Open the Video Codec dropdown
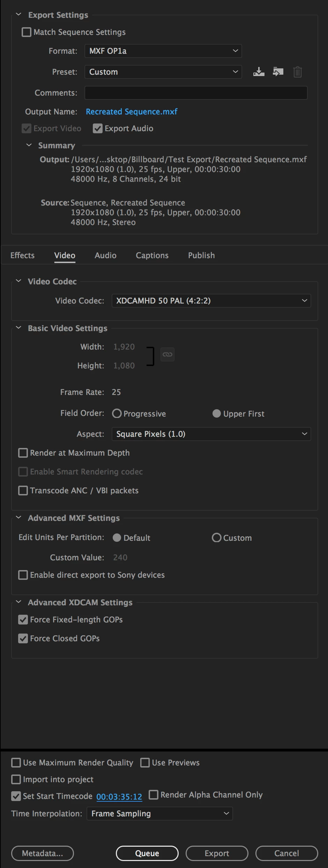This screenshot has height=868, width=328. (211, 301)
